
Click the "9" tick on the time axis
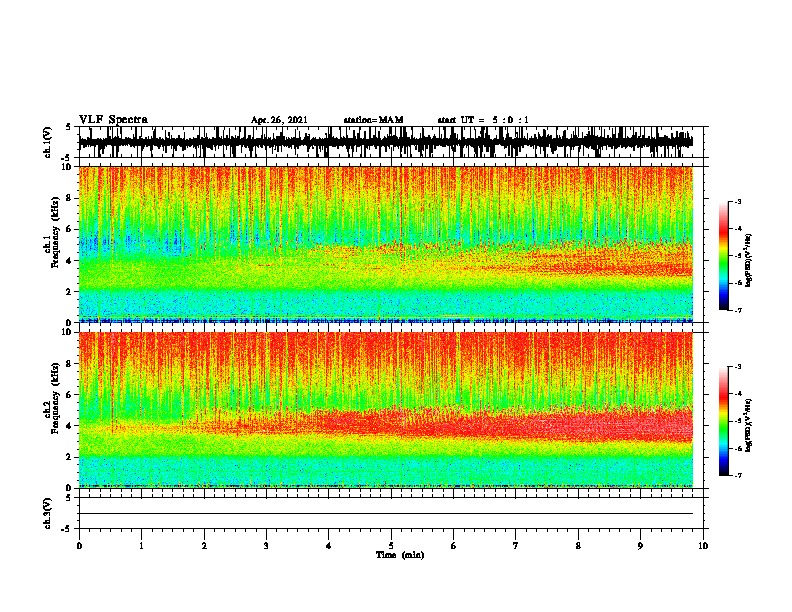point(640,546)
